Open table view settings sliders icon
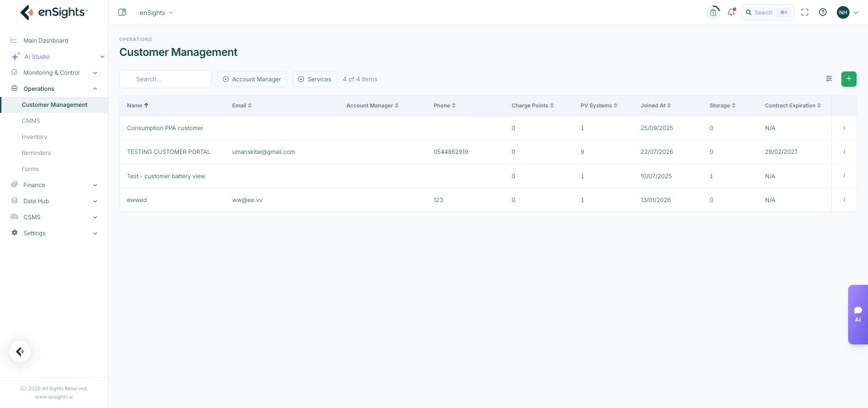868x408 pixels. click(x=829, y=79)
